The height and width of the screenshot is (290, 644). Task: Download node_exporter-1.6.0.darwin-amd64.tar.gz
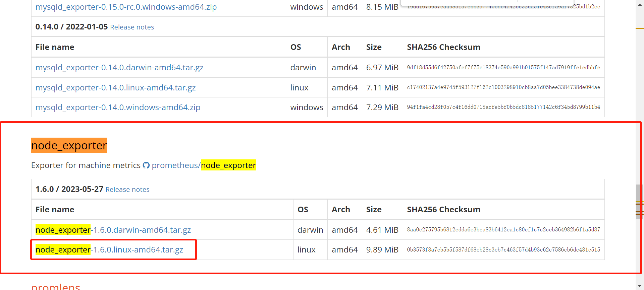point(113,230)
